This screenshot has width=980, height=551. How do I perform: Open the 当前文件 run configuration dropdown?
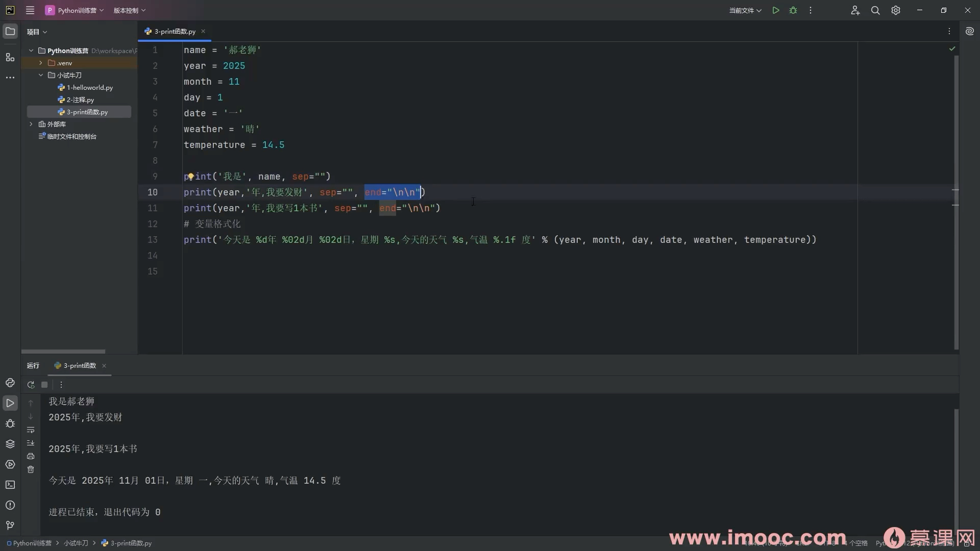(x=745, y=10)
